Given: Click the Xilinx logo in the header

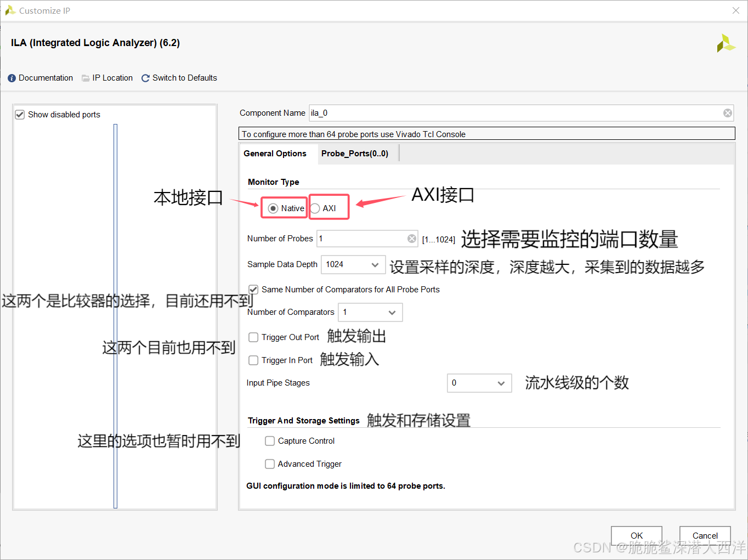Looking at the screenshot, I should pyautogui.click(x=726, y=44).
